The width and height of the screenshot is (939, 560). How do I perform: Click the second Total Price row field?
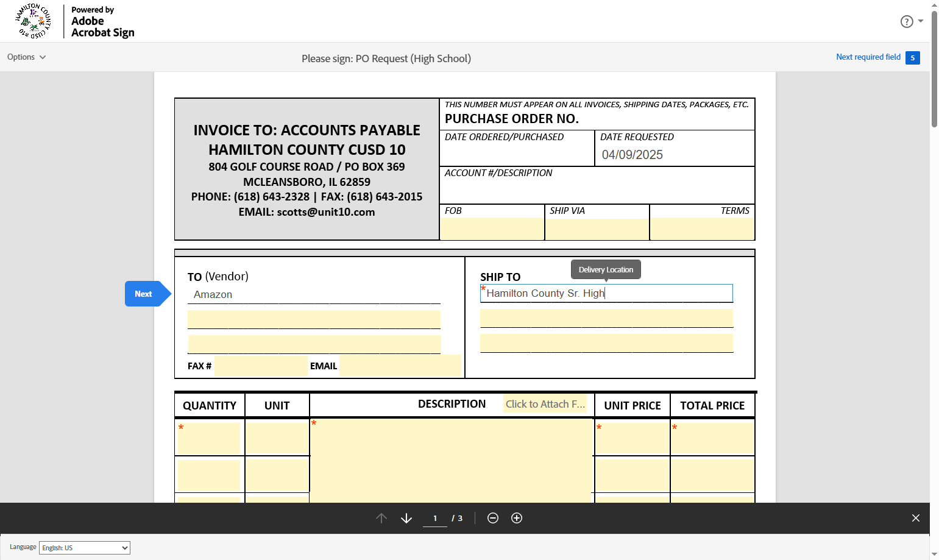pos(713,475)
